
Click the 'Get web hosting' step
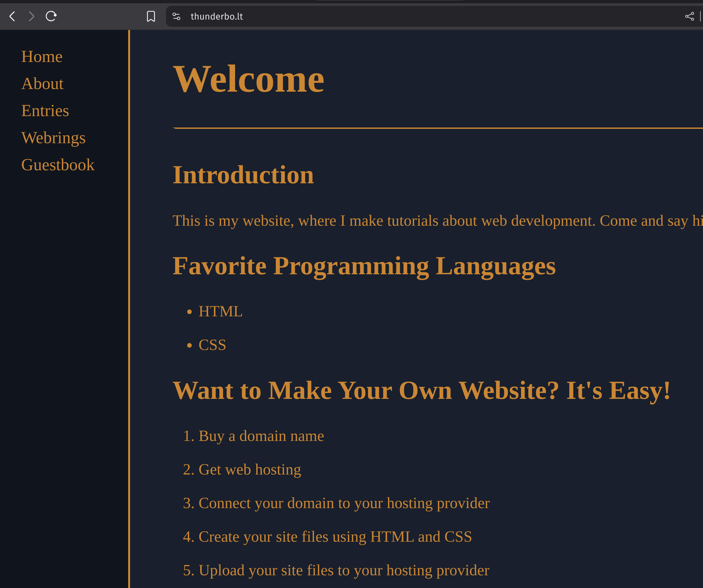[249, 470]
